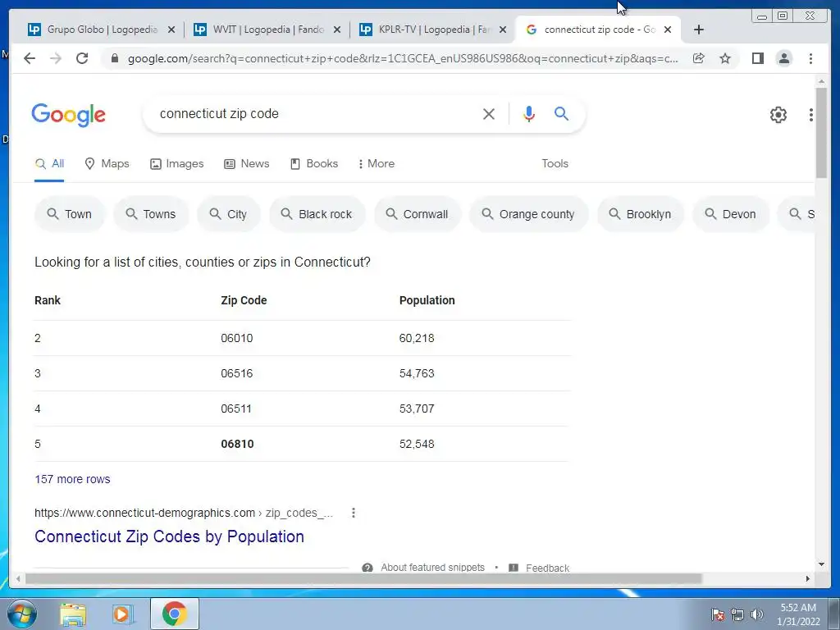Launch Windows Media Player from taskbar
Screen dimensions: 840x630
click(123, 614)
